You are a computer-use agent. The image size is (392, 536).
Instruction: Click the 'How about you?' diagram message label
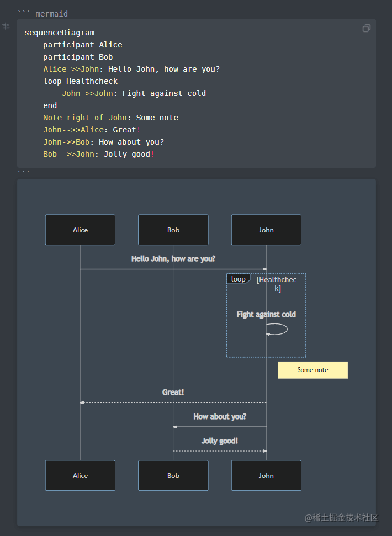(x=220, y=416)
